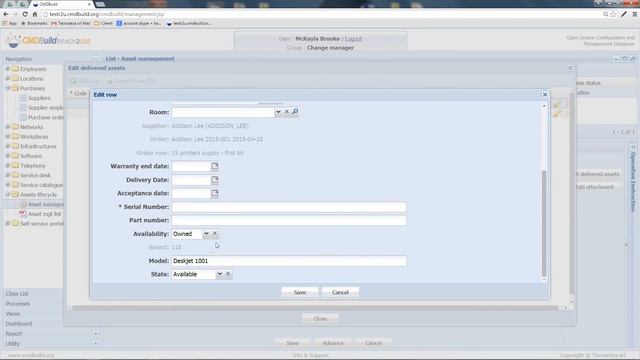Screen dimensions: 640x360
Task: Click the Acceptance date input field
Action: pos(191,193)
